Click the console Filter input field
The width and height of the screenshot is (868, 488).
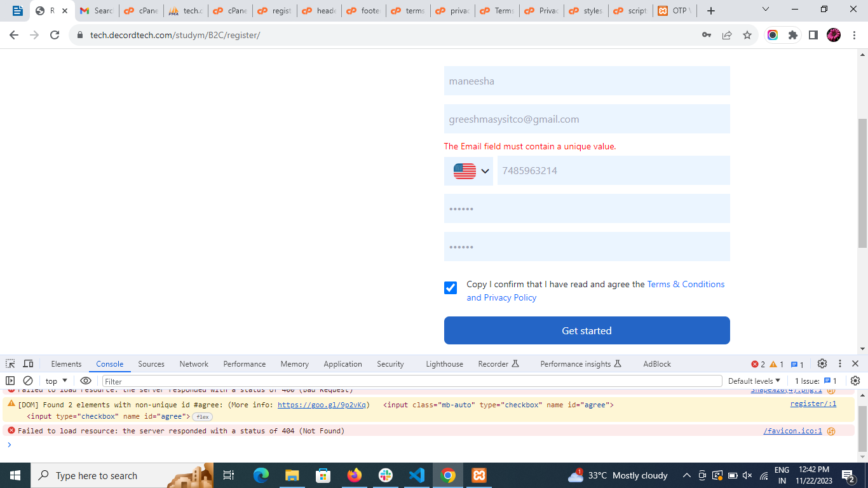click(x=412, y=381)
